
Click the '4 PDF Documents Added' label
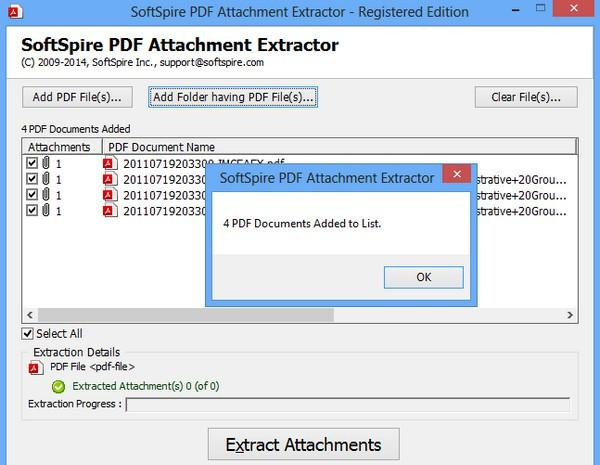[x=76, y=129]
